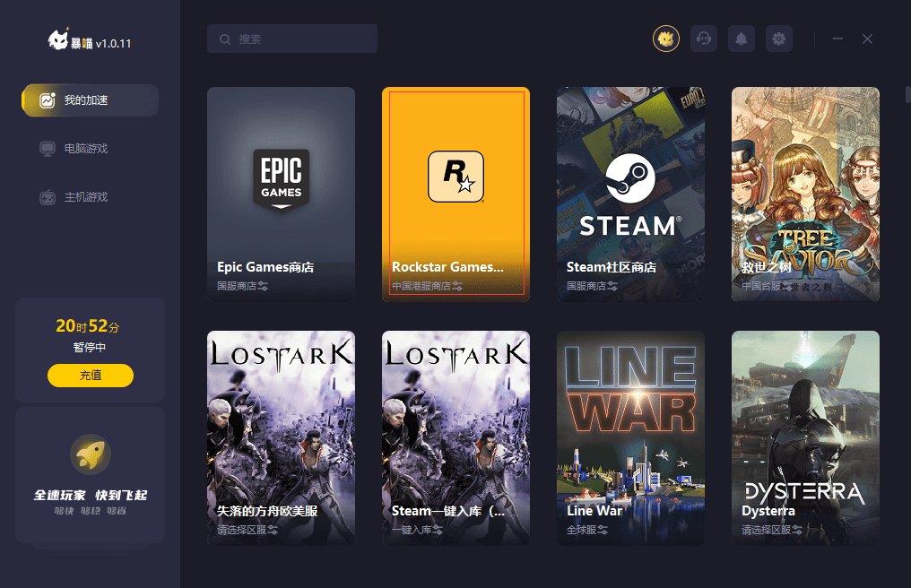Click the Rockstar Games logo
This screenshot has height=588, width=911.
456,177
